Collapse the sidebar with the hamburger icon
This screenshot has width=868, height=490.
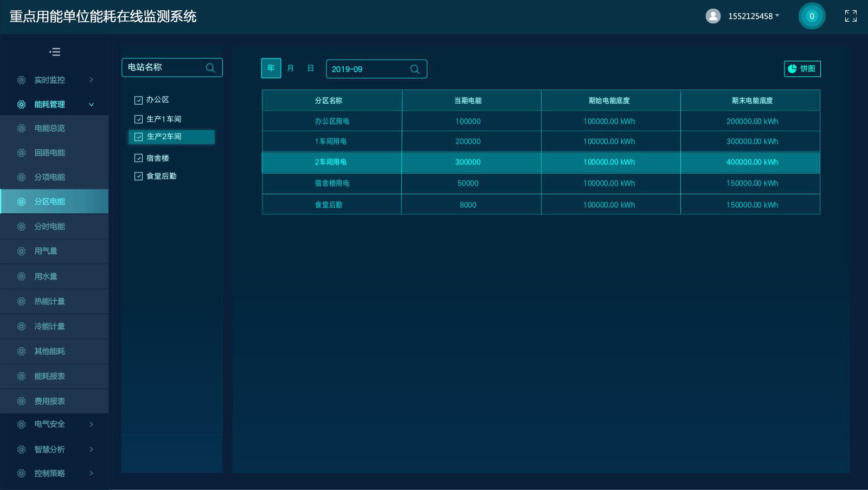pos(55,52)
